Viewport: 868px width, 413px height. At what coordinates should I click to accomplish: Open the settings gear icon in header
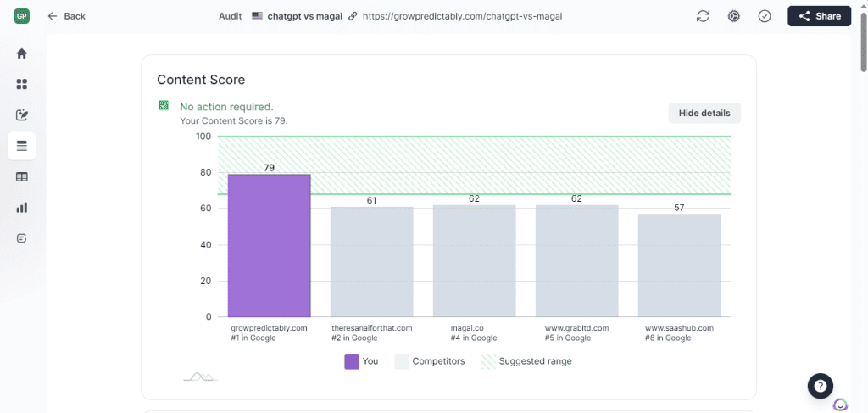click(x=734, y=16)
